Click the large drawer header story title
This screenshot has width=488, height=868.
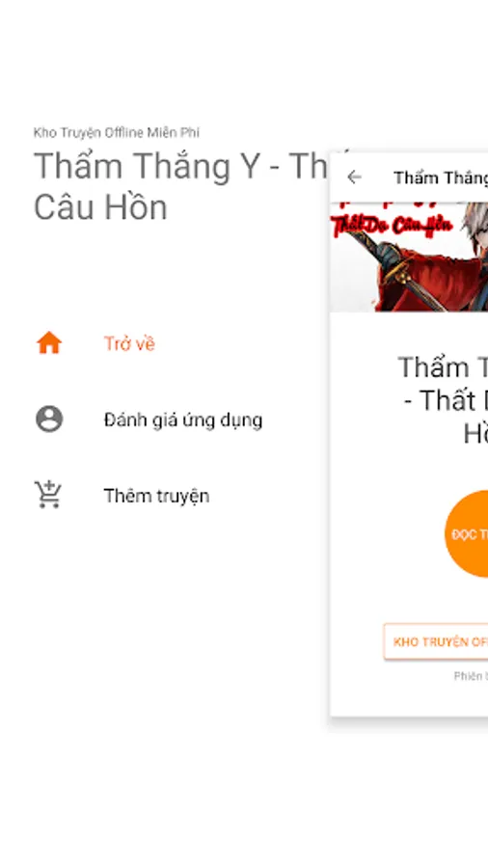(182, 186)
